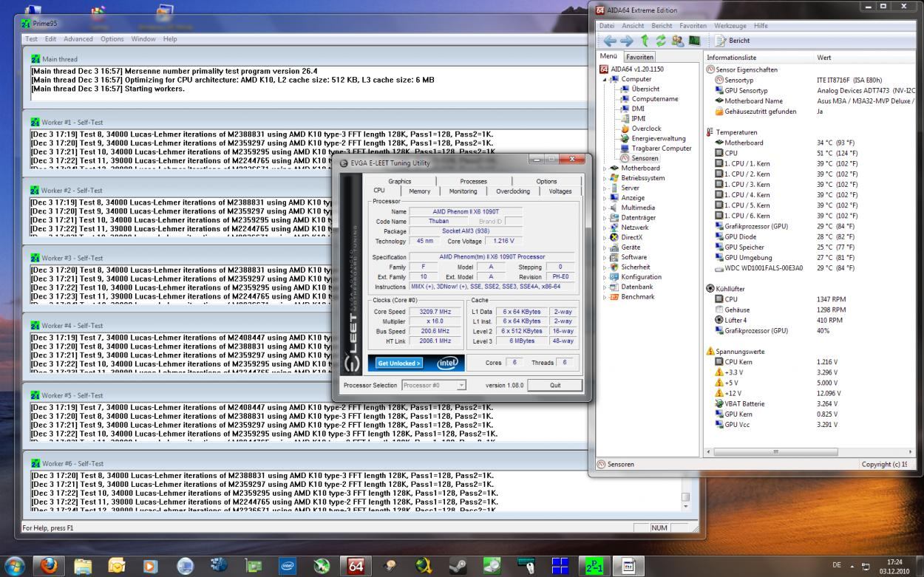The height and width of the screenshot is (577, 924).
Task: Expand the Betriebssystem tree node
Action: coord(605,178)
